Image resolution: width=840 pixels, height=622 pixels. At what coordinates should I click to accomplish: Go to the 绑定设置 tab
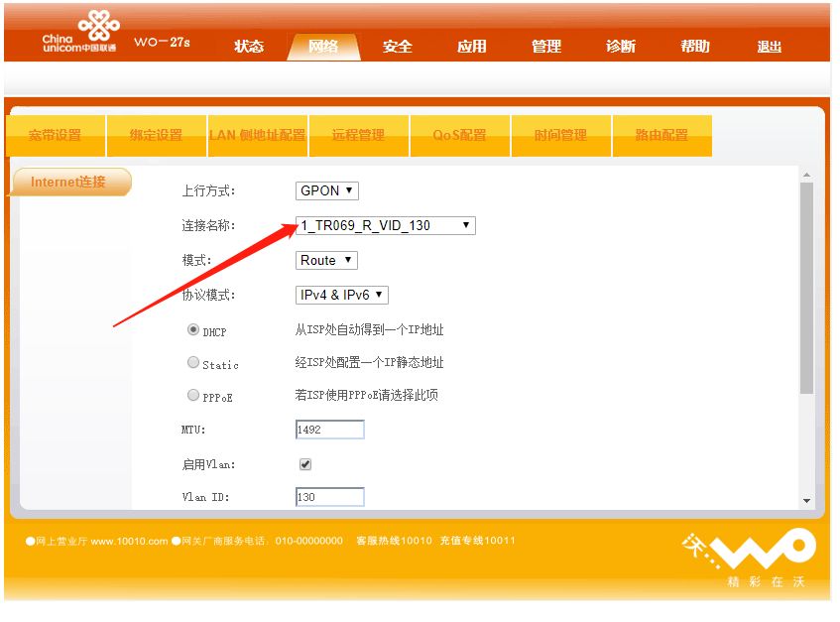[x=157, y=135]
